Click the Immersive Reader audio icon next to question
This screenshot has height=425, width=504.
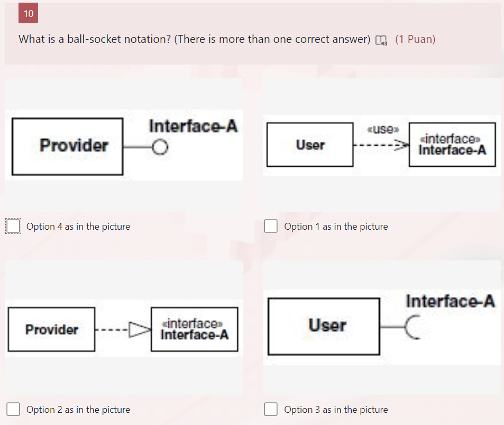pyautogui.click(x=380, y=39)
